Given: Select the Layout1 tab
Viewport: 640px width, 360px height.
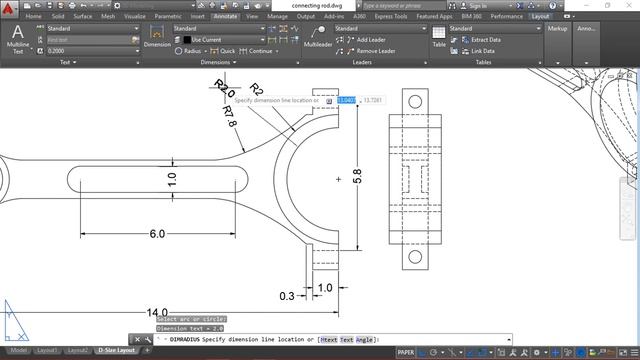Looking at the screenshot, I should click(47, 350).
